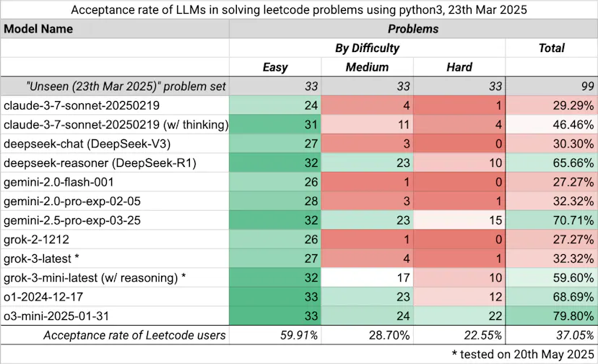Click the 59.91% Leetcode users Easy cell
This screenshot has height=364, width=598.
click(x=275, y=335)
